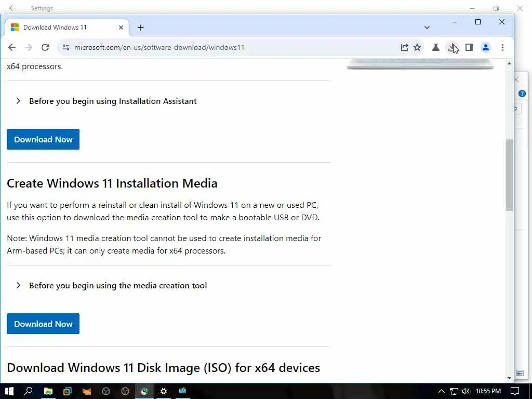Bookmark this tab with the star
Viewport: 532px width, 399px height.
pyautogui.click(x=417, y=47)
